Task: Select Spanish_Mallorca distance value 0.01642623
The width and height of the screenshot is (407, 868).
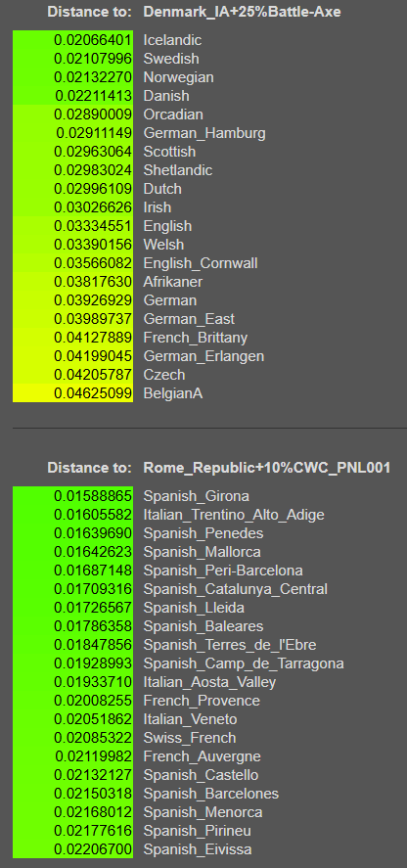Action: (93, 552)
